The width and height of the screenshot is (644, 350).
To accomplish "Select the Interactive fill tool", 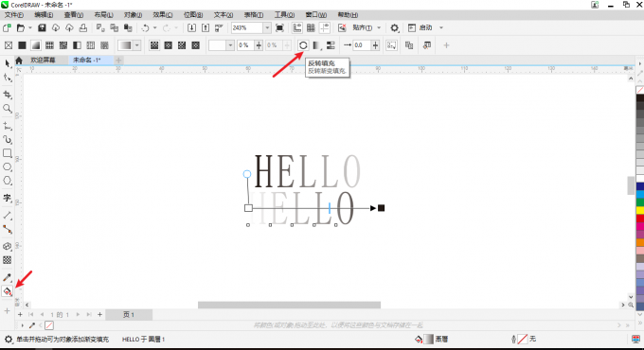I will tap(8, 291).
